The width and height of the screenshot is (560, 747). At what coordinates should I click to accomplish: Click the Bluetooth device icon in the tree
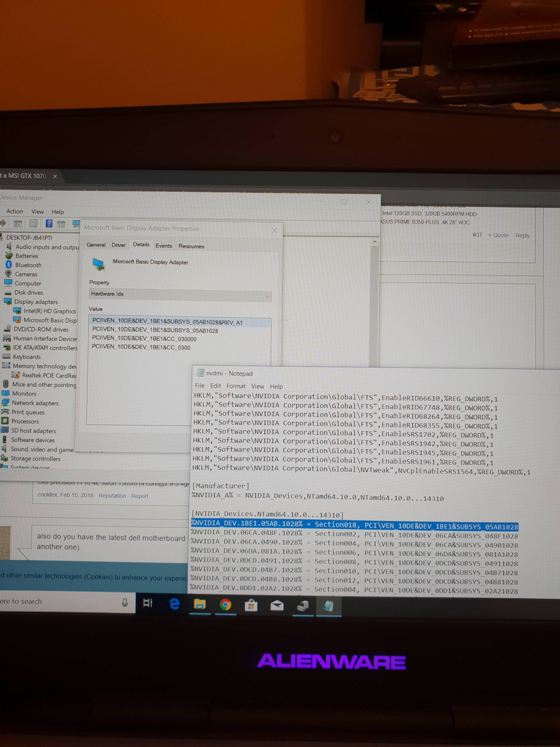click(8, 265)
